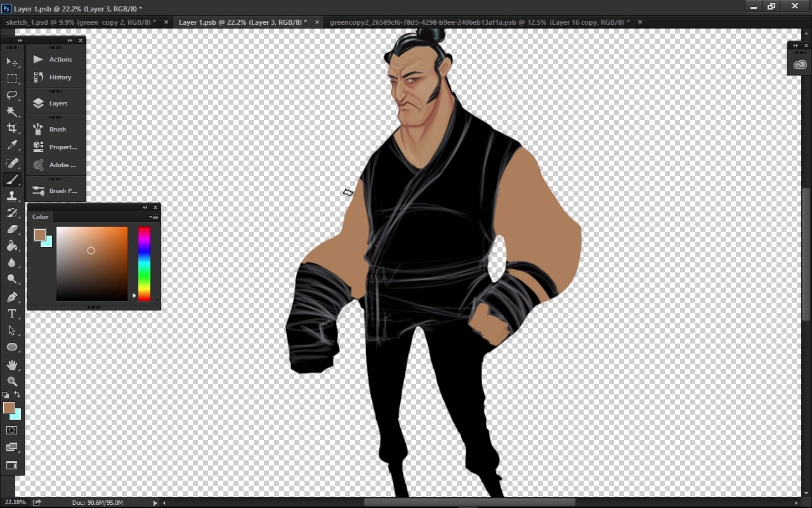Switch to the sketch_1.psd document tab
The height and width of the screenshot is (508, 812).
pos(81,22)
